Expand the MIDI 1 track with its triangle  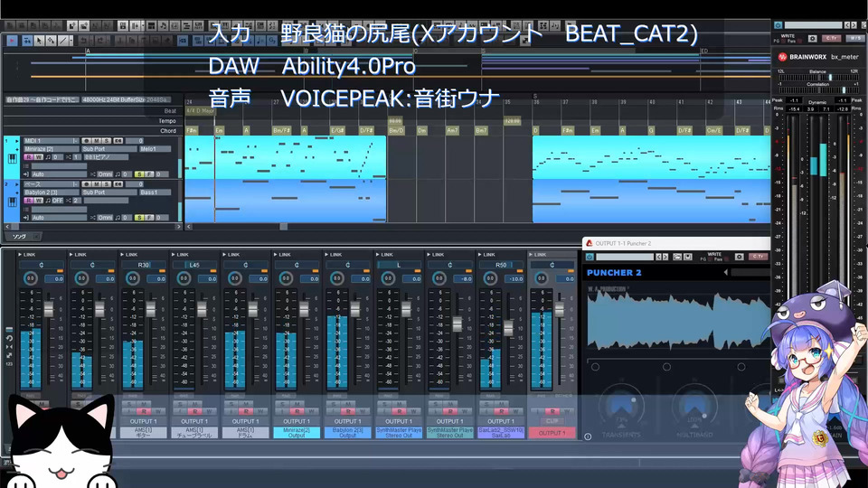(18, 141)
